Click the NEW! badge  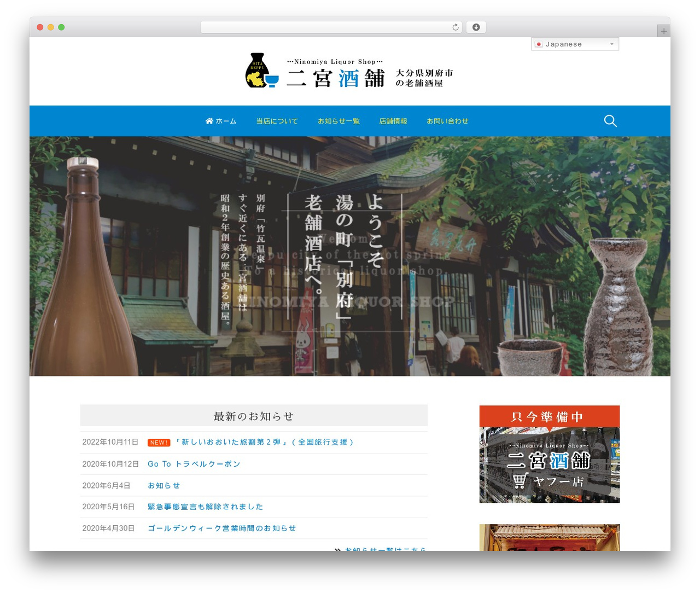pyautogui.click(x=159, y=443)
